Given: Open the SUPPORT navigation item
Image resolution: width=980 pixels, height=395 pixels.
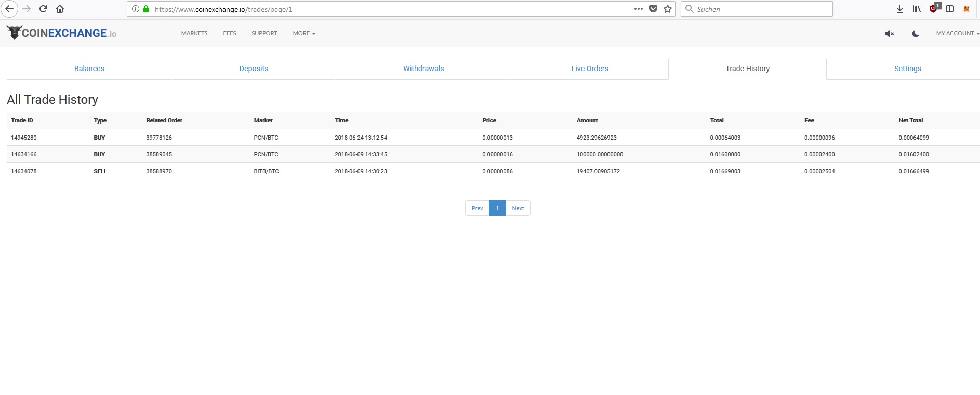Looking at the screenshot, I should tap(264, 33).
